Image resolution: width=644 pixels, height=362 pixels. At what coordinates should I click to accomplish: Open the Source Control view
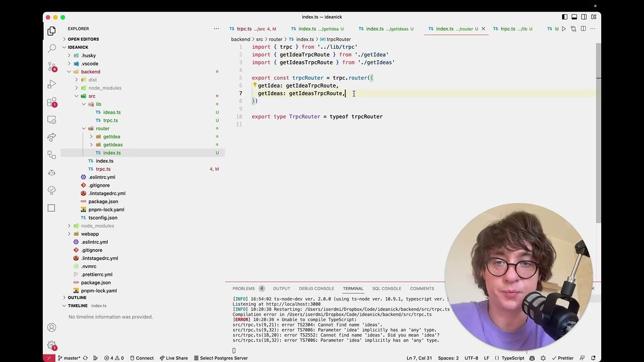(51, 66)
